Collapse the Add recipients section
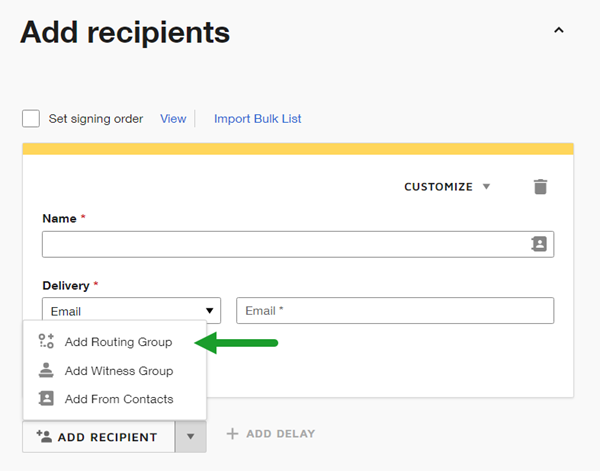Image resolution: width=600 pixels, height=471 pixels. click(x=559, y=31)
